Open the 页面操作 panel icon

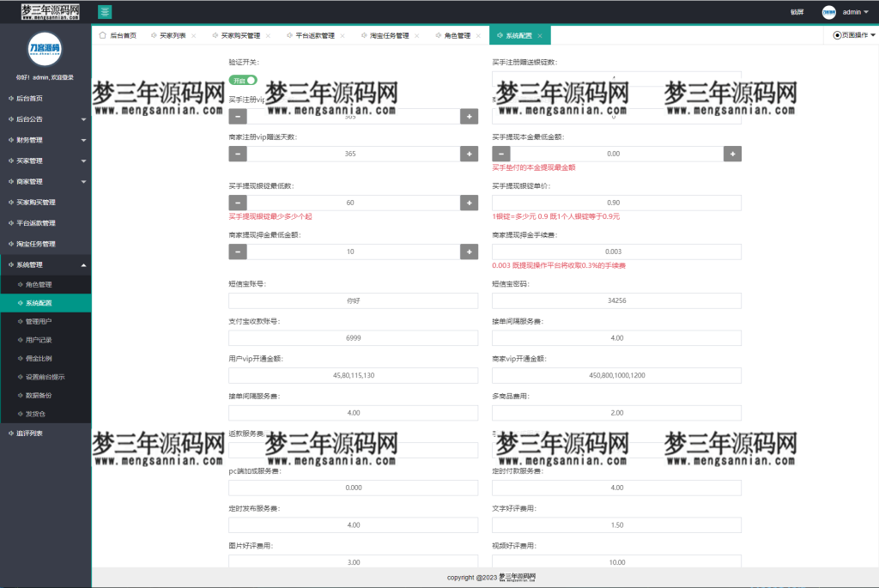(x=836, y=35)
